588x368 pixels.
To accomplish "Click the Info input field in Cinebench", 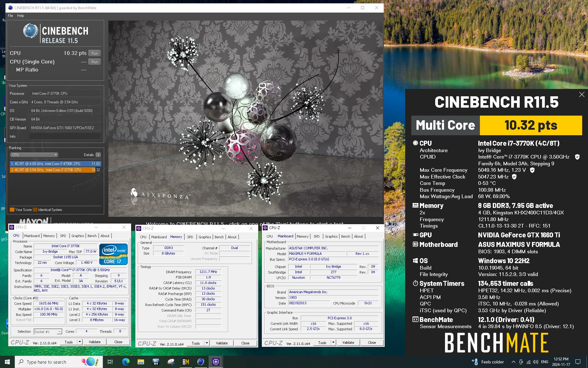I will click(65, 136).
